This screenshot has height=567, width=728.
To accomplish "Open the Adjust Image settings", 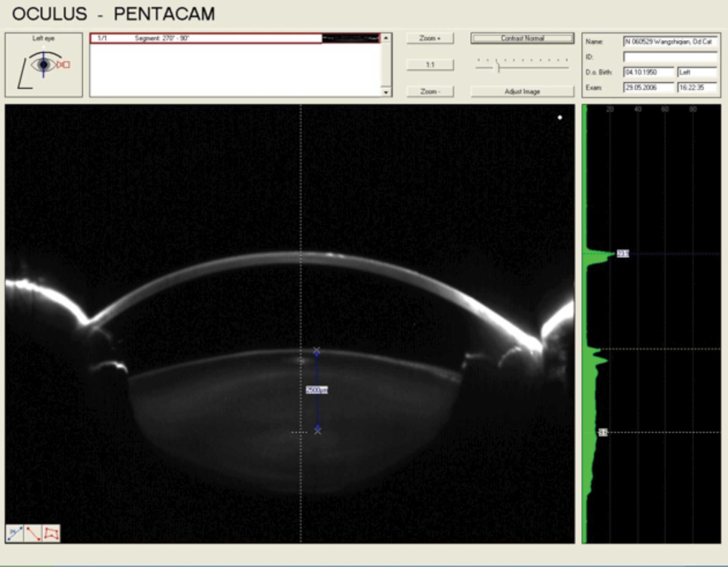I will 522,92.
